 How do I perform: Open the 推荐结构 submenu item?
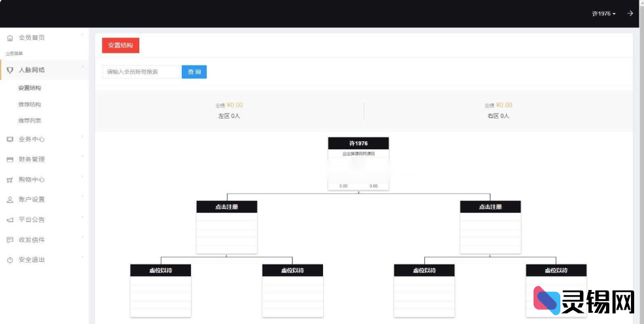(30, 105)
